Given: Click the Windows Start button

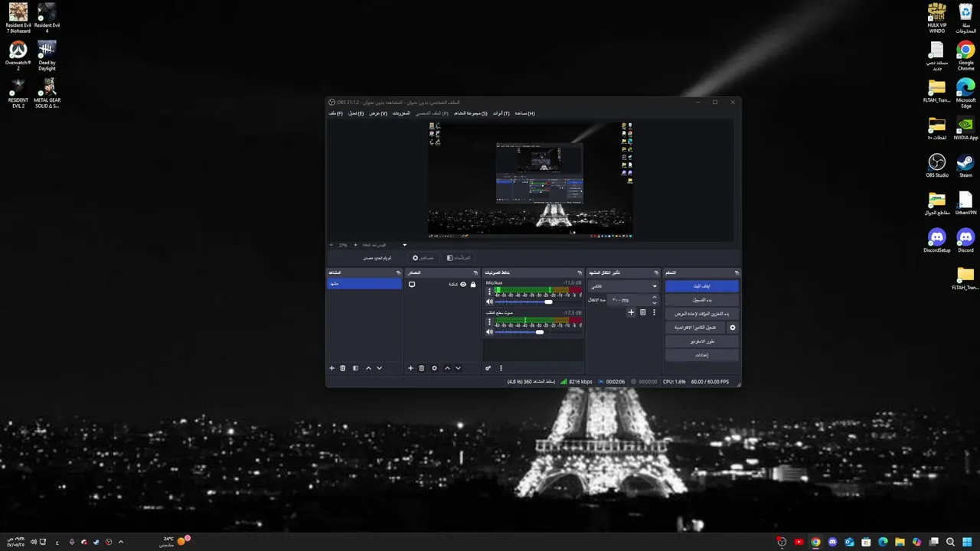Looking at the screenshot, I should point(967,542).
